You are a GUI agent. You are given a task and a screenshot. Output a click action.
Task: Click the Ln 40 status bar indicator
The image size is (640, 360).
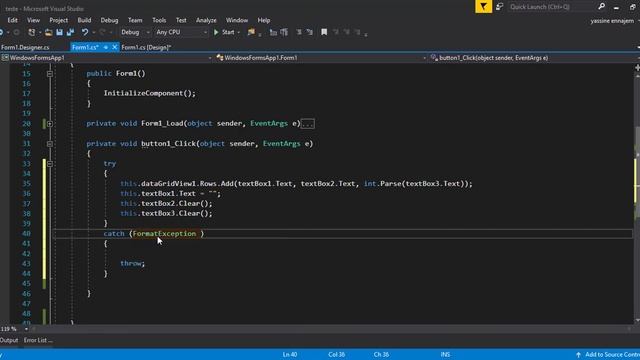(290, 355)
